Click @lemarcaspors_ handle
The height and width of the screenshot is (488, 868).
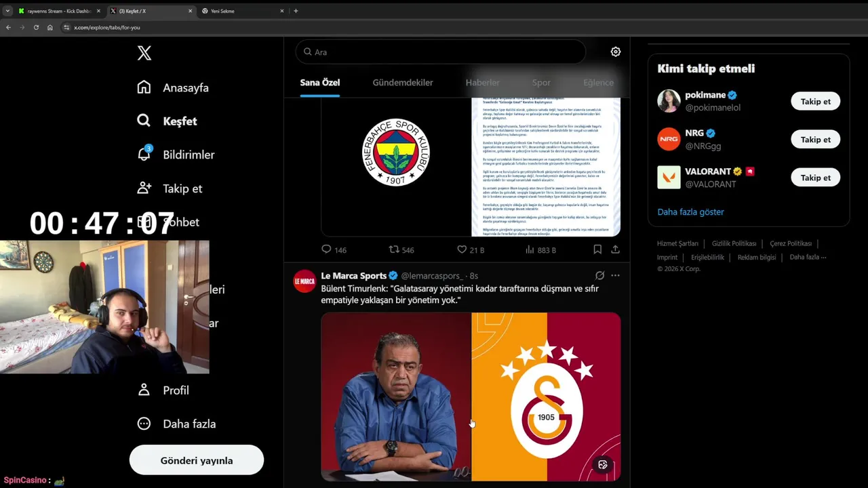432,276
